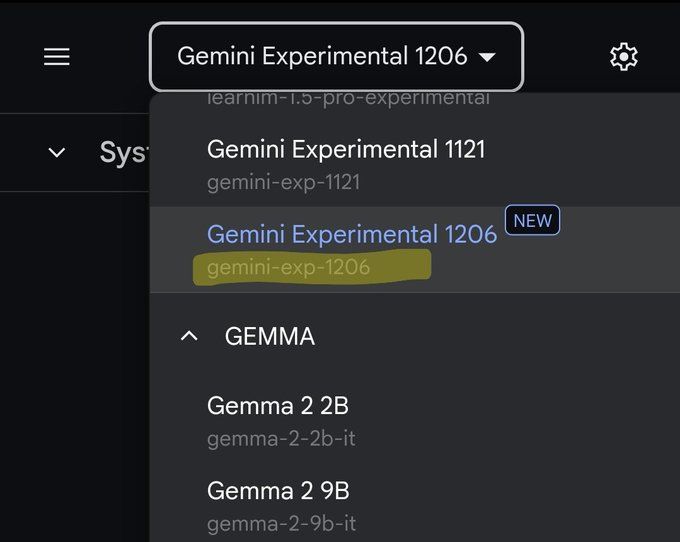Click the selected model name in the top selector
680x542 pixels.
322,56
